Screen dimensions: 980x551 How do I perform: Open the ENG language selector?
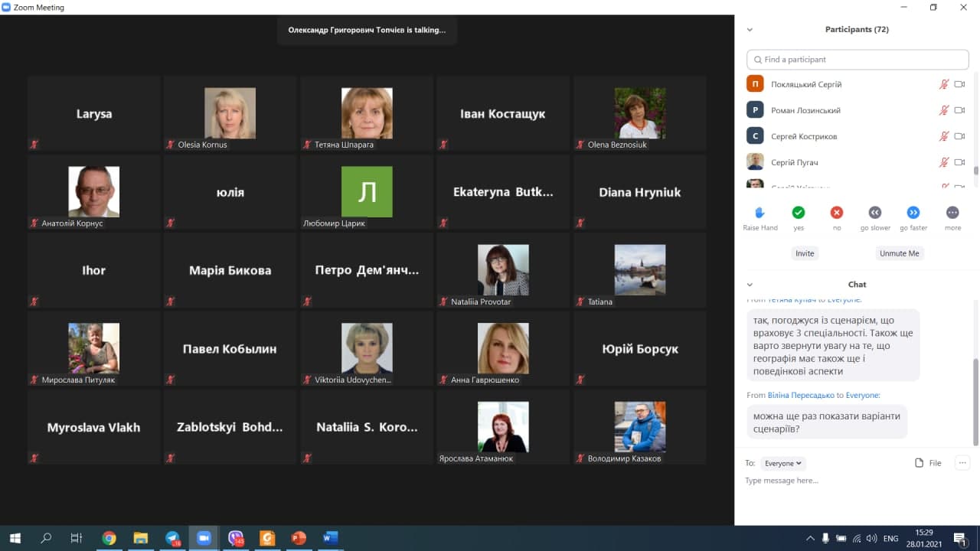(x=890, y=539)
